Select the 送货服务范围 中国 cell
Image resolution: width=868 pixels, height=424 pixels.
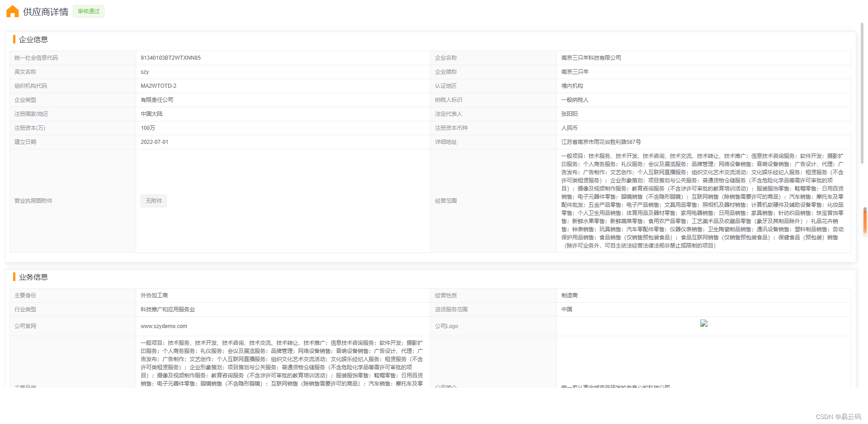point(566,309)
